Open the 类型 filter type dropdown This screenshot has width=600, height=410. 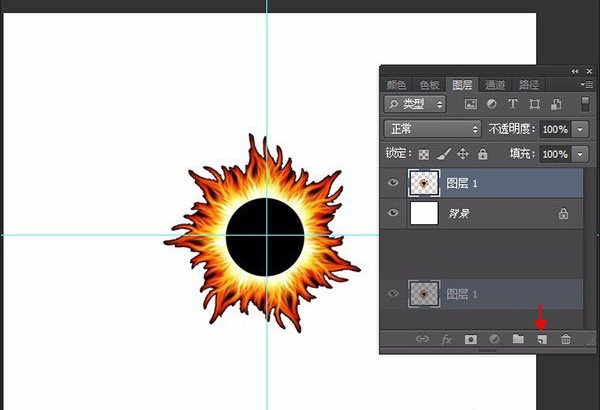coord(416,104)
